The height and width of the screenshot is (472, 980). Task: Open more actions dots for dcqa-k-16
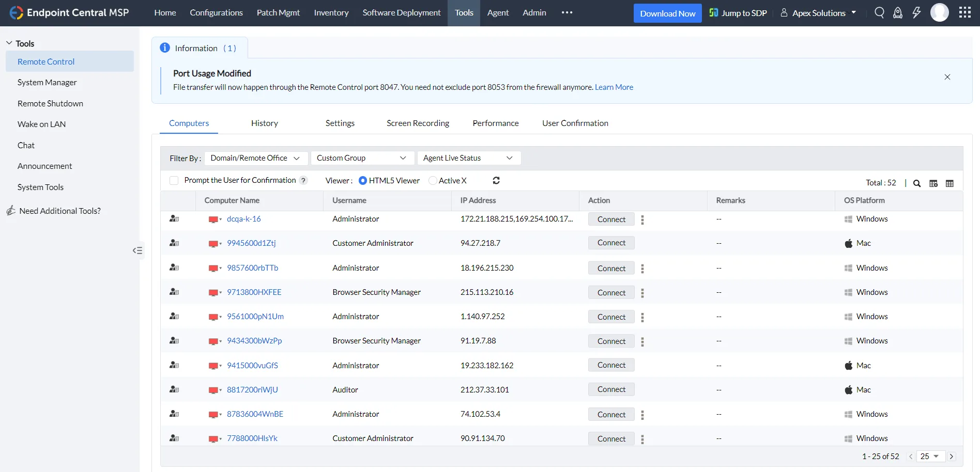click(642, 220)
